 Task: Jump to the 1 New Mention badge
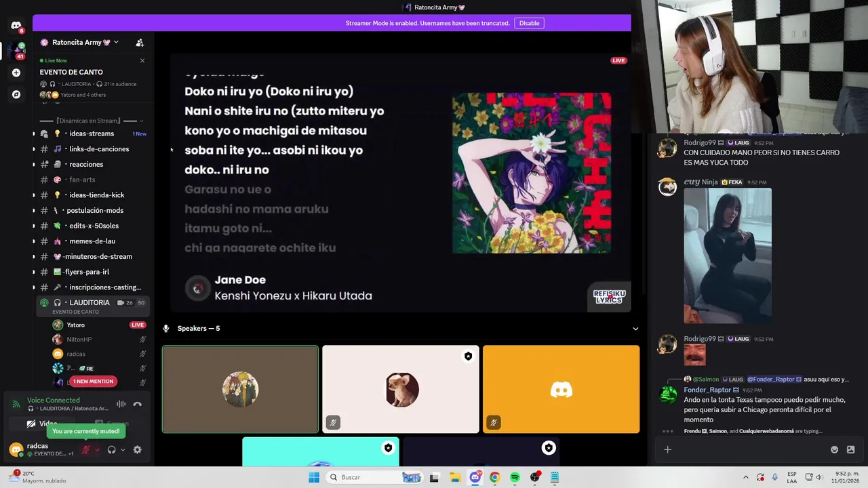[93, 382]
